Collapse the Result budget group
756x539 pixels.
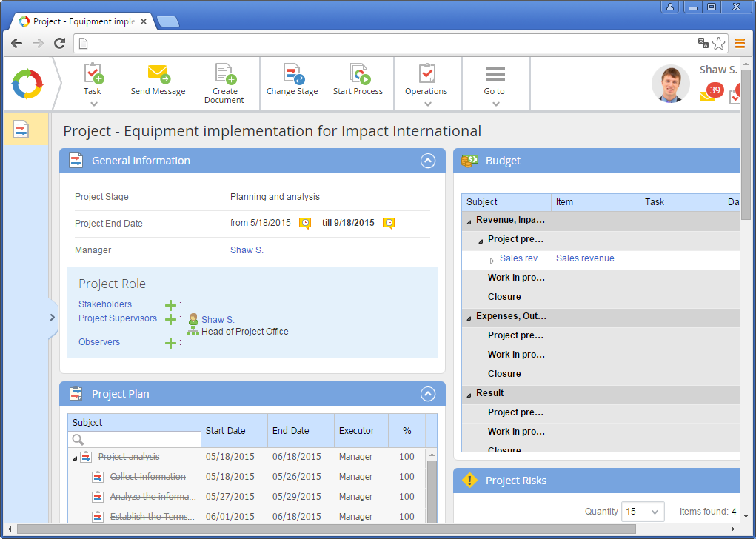469,395
